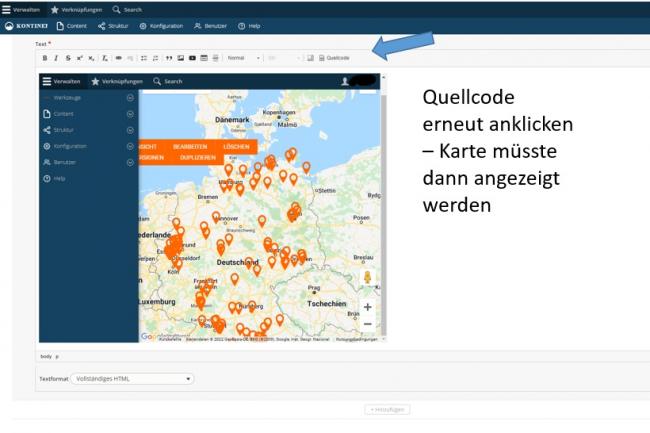Click the user account icon in the embedded screenshot
This screenshot has height=433, width=650.
point(344,82)
